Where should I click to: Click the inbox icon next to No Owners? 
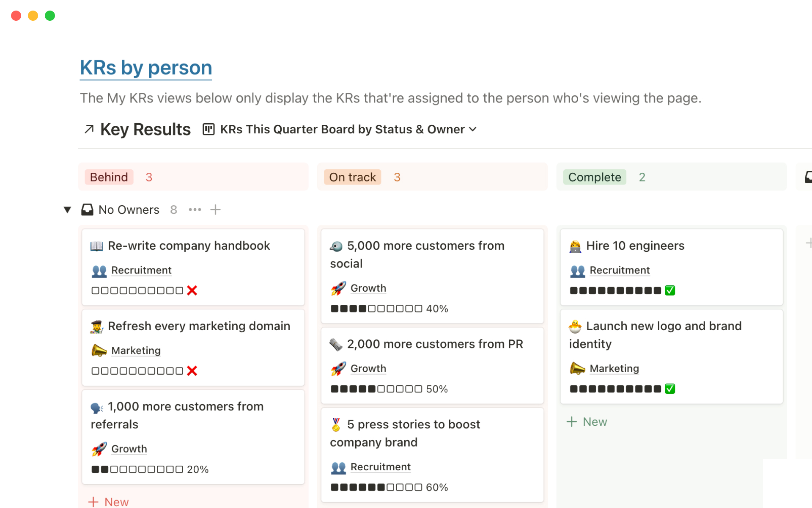click(x=87, y=210)
